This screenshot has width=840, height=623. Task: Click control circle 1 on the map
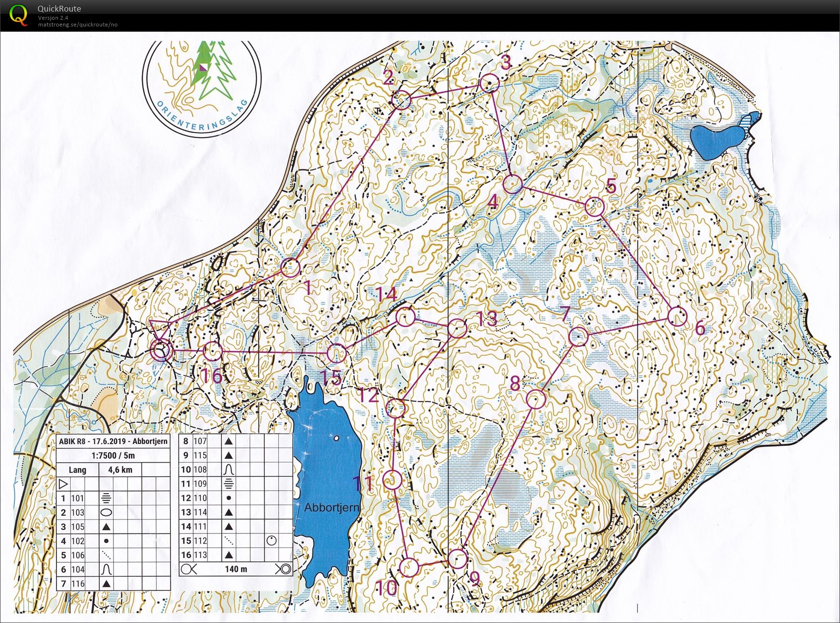pyautogui.click(x=290, y=268)
